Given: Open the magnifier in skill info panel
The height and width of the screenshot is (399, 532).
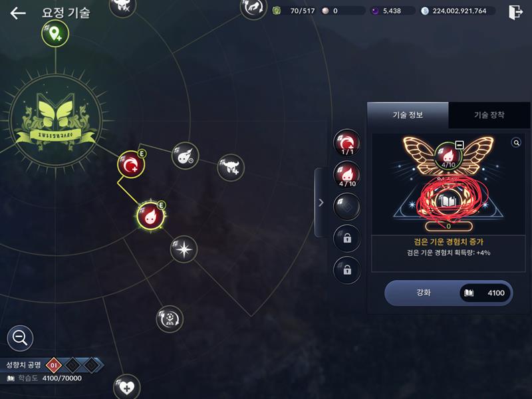Looking at the screenshot, I should [516, 143].
